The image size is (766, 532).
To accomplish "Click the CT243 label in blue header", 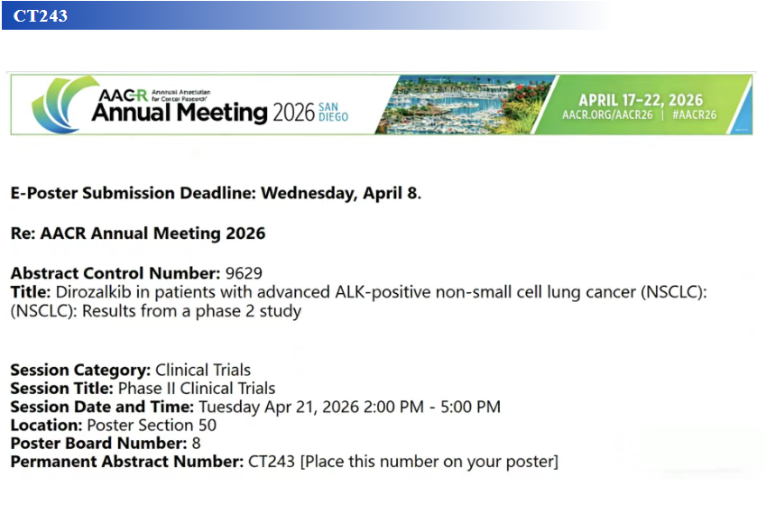I will [41, 15].
